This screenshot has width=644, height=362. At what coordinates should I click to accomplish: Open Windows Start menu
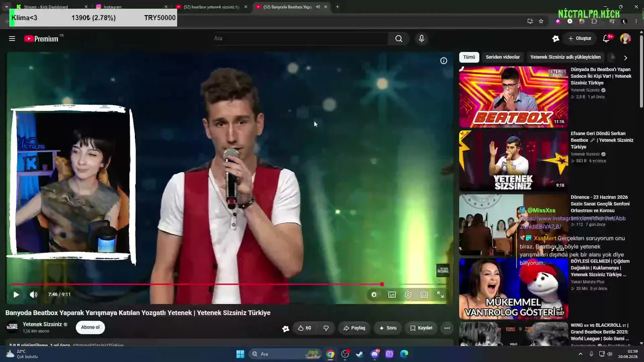[x=240, y=354]
